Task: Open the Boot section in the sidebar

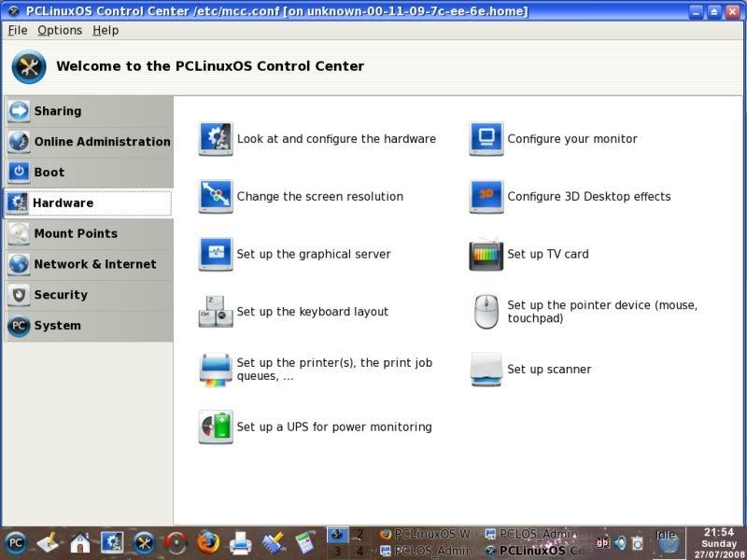Action: click(89, 172)
